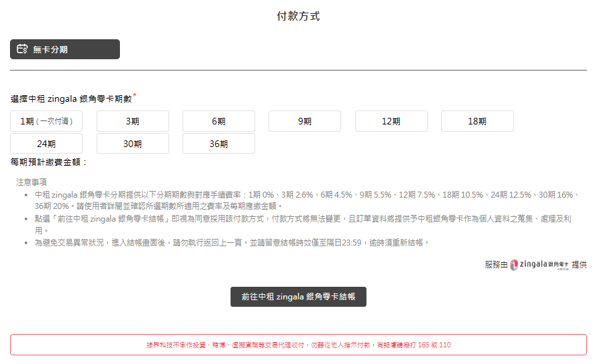597x364 pixels.
Task: Choose the 1期 (一次付清) option
Action: pos(47,121)
